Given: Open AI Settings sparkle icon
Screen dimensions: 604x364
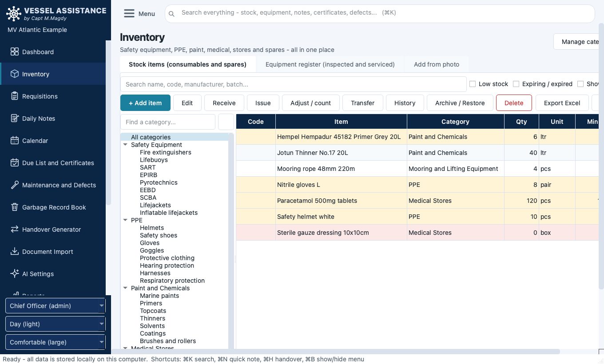Looking at the screenshot, I should (15, 274).
